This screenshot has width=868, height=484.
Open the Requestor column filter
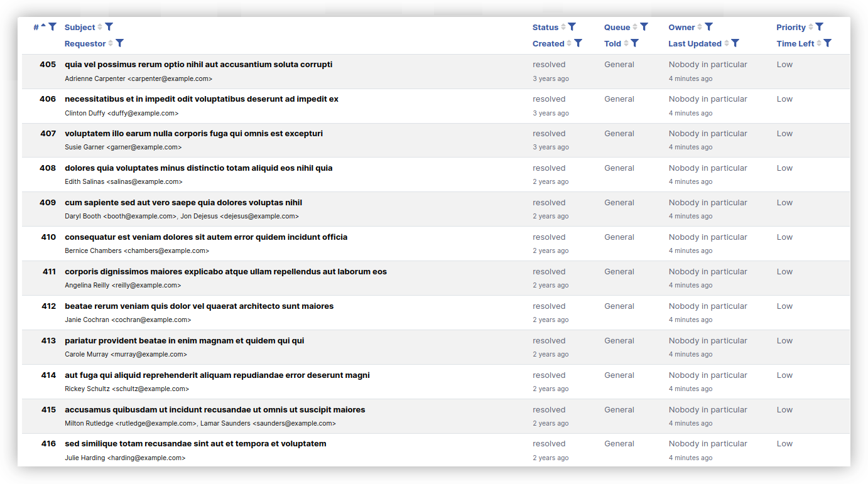coord(119,43)
